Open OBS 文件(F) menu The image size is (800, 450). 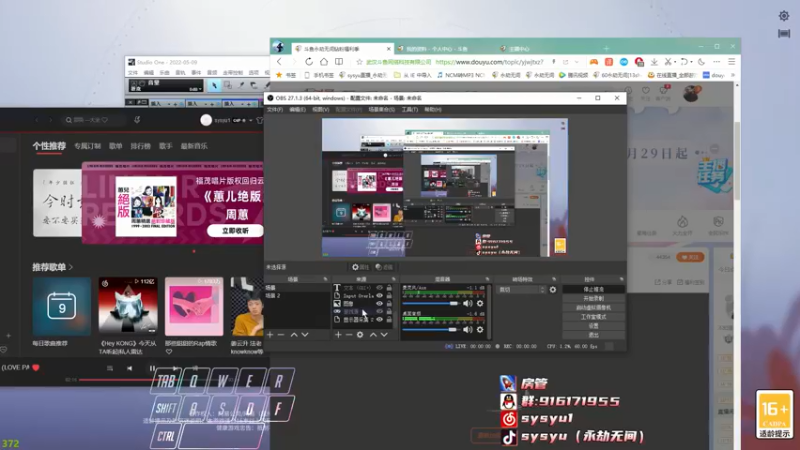click(x=274, y=109)
